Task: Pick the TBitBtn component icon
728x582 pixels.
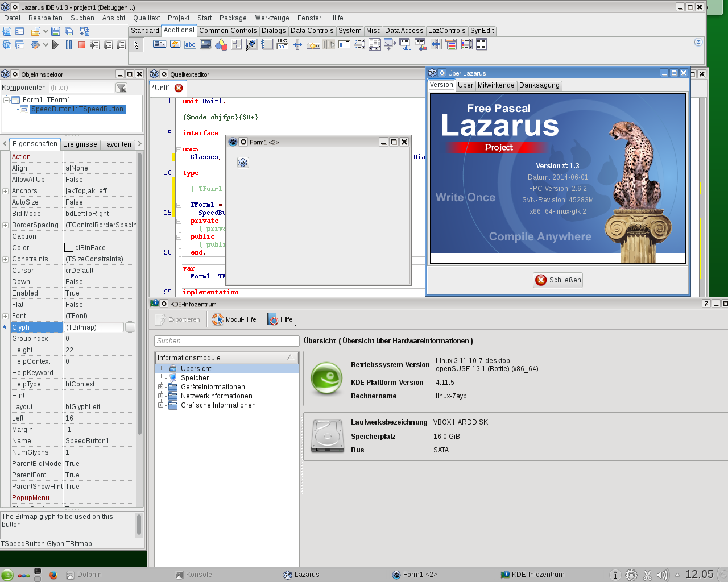Action: pyautogui.click(x=160, y=44)
